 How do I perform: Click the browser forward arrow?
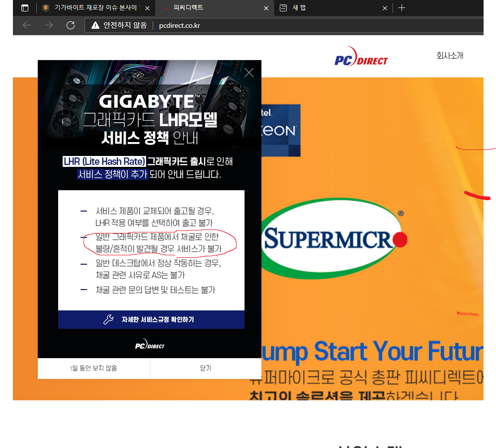pyautogui.click(x=49, y=25)
